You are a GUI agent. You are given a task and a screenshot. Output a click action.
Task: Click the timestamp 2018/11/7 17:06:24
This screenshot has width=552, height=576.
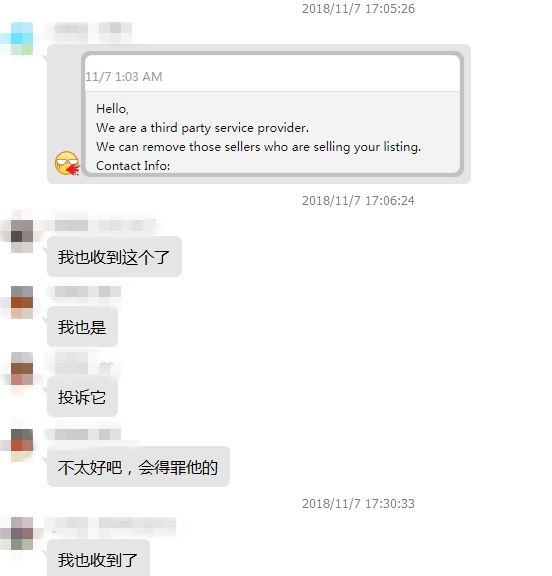(x=358, y=201)
